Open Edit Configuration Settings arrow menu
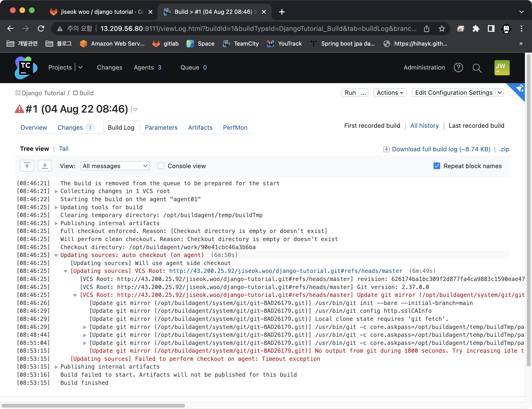 pyautogui.click(x=500, y=93)
